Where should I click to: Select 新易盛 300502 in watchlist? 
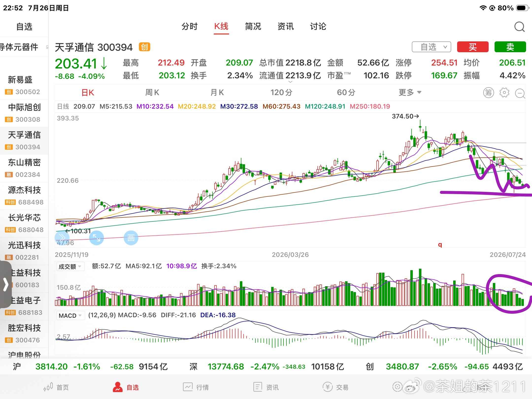click(24, 85)
